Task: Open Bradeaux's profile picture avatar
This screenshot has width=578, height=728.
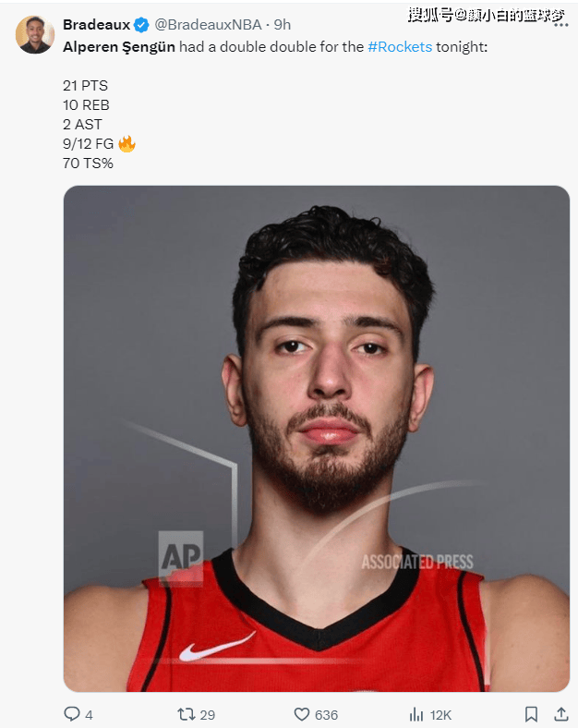Action: click(35, 35)
